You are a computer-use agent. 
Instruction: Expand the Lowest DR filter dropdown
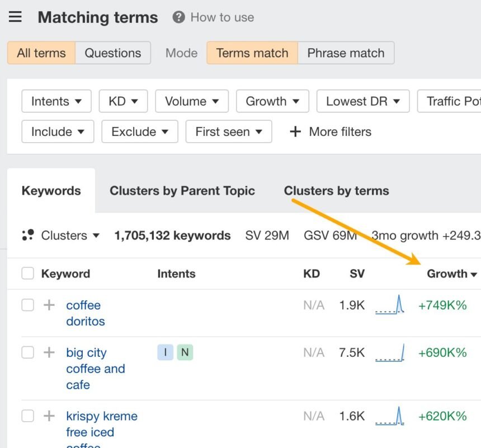363,101
